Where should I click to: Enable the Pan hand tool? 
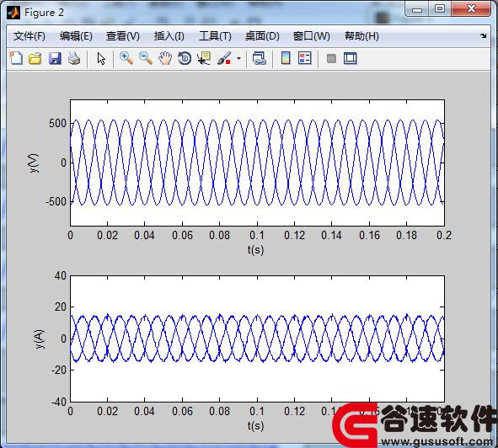tap(165, 58)
